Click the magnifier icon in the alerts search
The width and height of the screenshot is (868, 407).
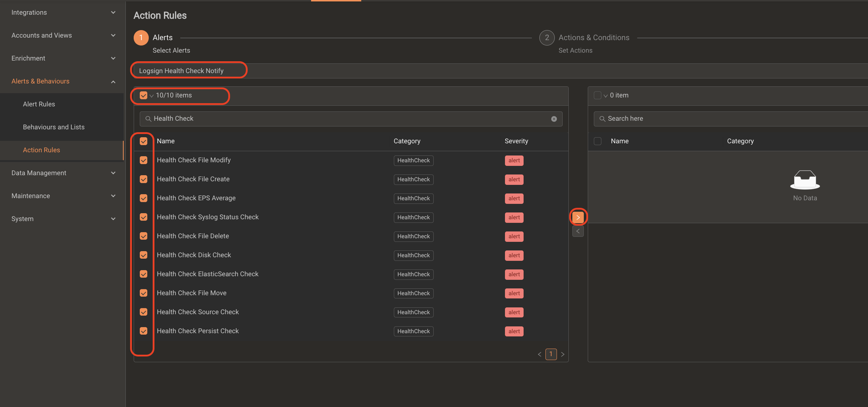[x=148, y=119]
